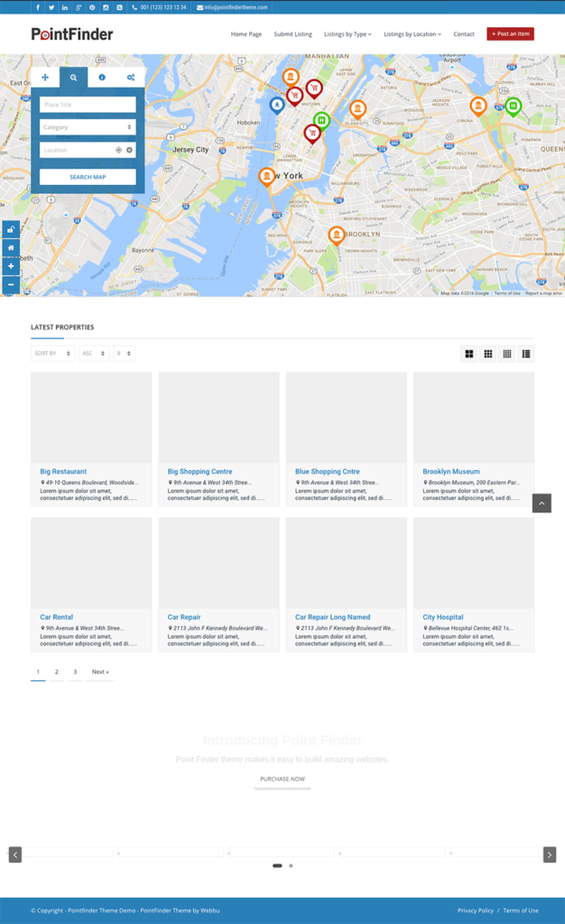Switch to three-column grid view
565x924 pixels.
pyautogui.click(x=487, y=354)
